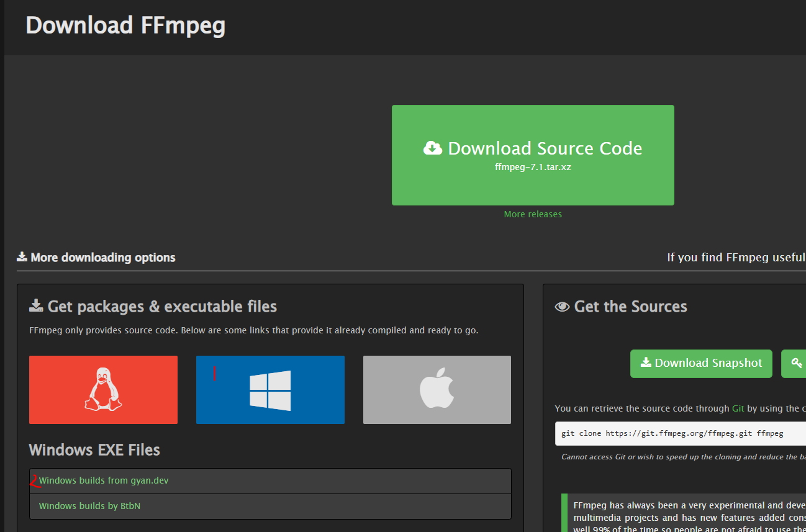
Task: Click the Windows EXE Files heading
Action: [94, 450]
